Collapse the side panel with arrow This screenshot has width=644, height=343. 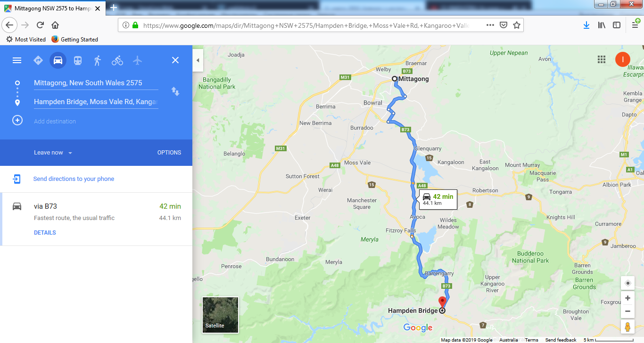point(198,60)
